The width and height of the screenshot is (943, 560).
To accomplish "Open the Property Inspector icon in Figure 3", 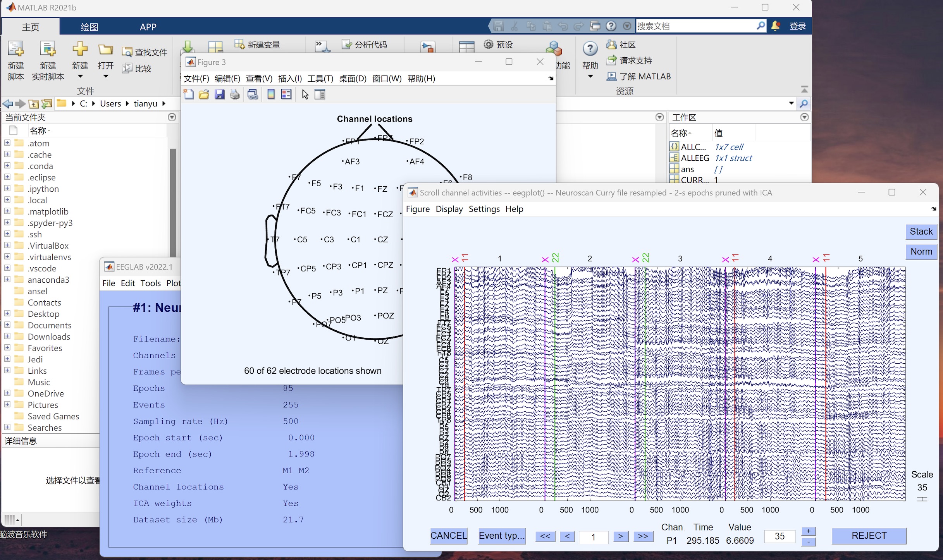I will 320,94.
